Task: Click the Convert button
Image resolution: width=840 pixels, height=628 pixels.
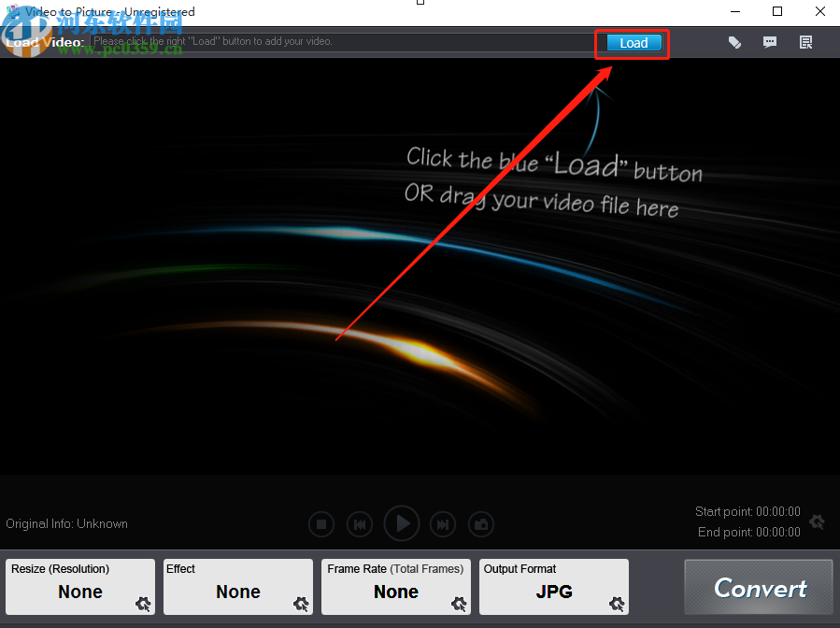Action: (x=759, y=587)
